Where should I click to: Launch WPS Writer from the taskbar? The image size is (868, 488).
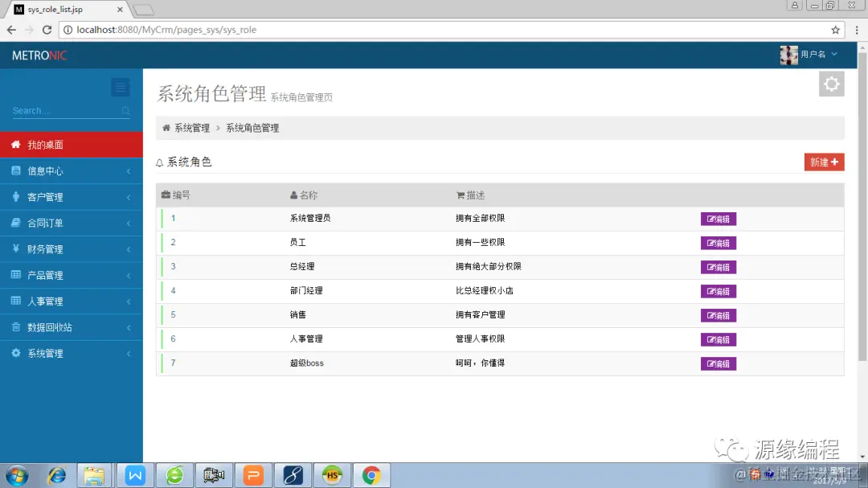134,475
